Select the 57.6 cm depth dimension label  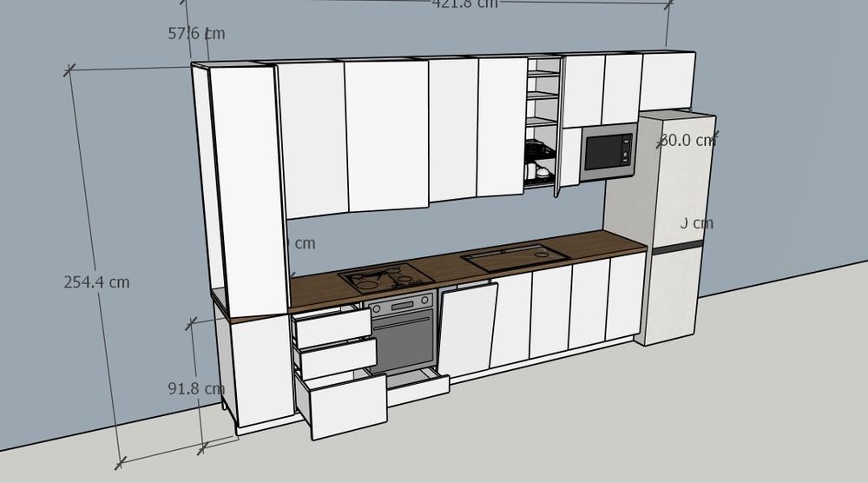click(x=196, y=33)
